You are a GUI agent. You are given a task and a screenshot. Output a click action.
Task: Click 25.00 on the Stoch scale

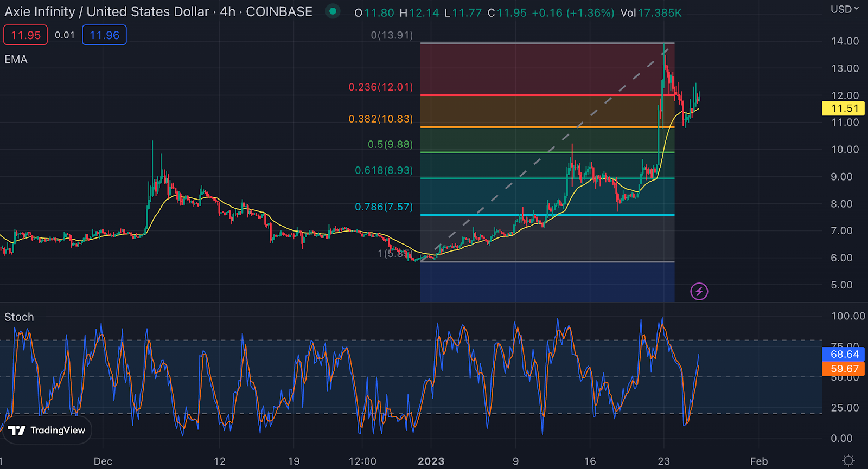pyautogui.click(x=845, y=408)
